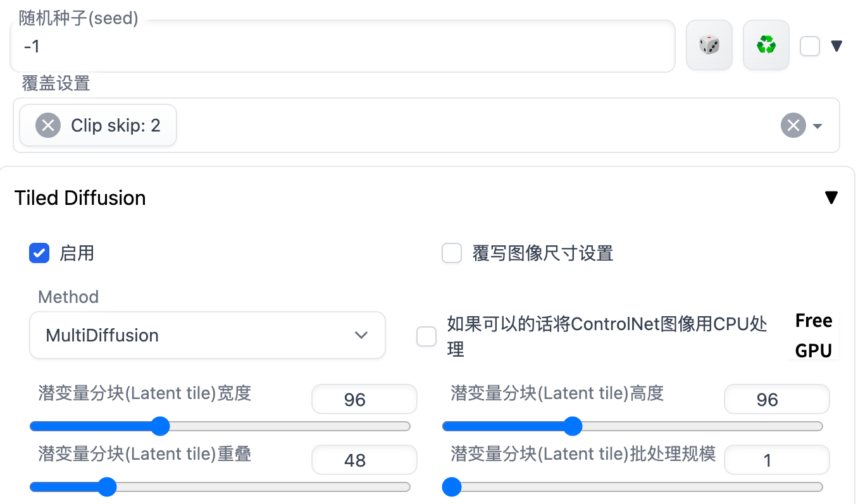Clear all override settings with the X icon
Image resolution: width=858 pixels, height=504 pixels.
(x=793, y=125)
